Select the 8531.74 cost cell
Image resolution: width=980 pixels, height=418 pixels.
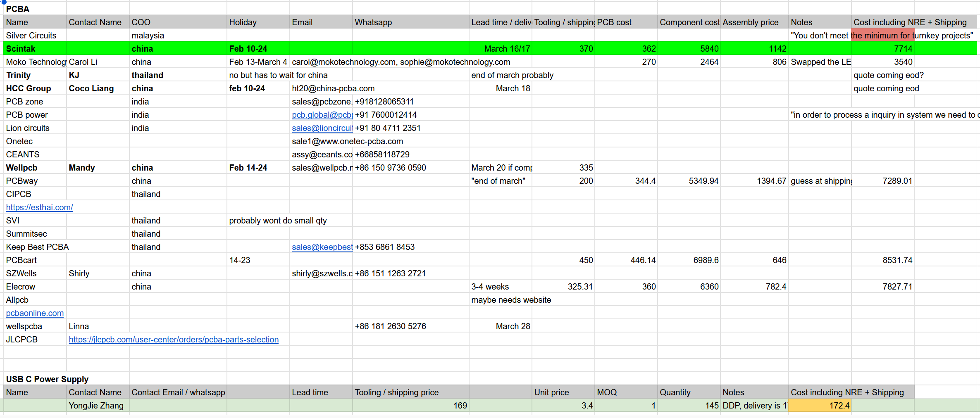pos(883,260)
